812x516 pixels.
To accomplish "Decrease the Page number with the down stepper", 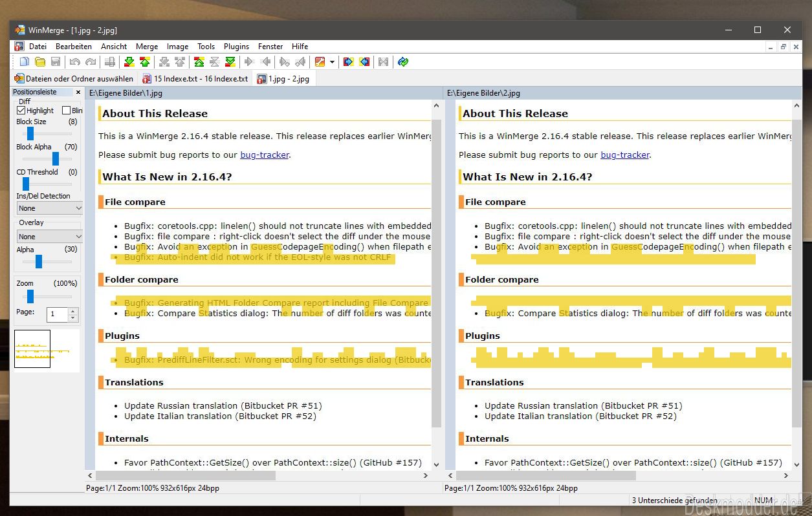I will point(72,318).
